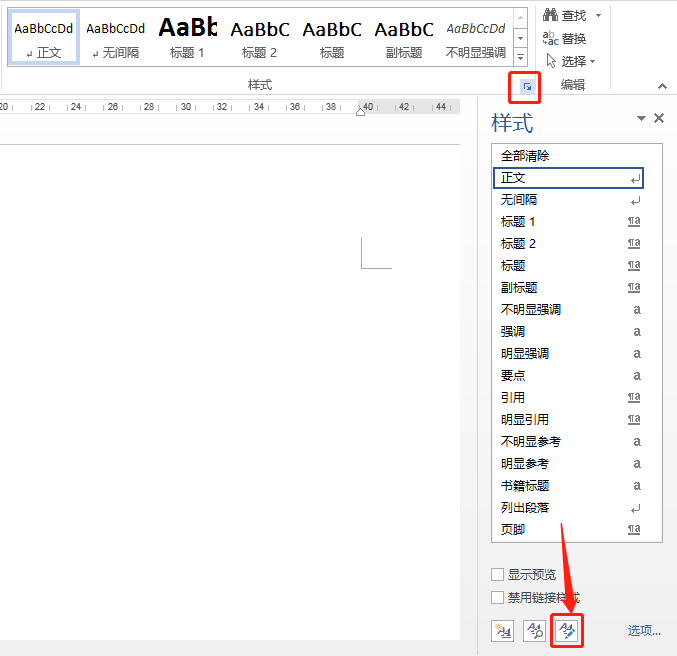This screenshot has height=656, width=677.
Task: Select 书籍标题 in styles pane list
Action: pos(568,485)
